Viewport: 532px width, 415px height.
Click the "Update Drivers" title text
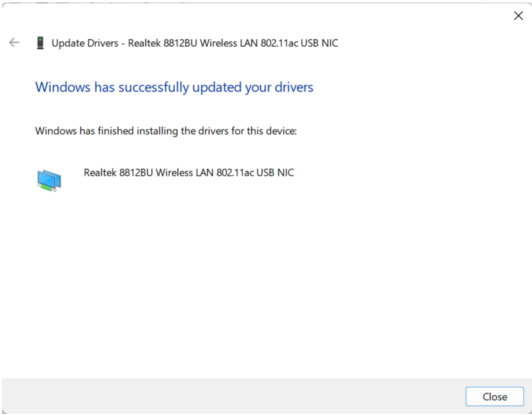(x=85, y=43)
